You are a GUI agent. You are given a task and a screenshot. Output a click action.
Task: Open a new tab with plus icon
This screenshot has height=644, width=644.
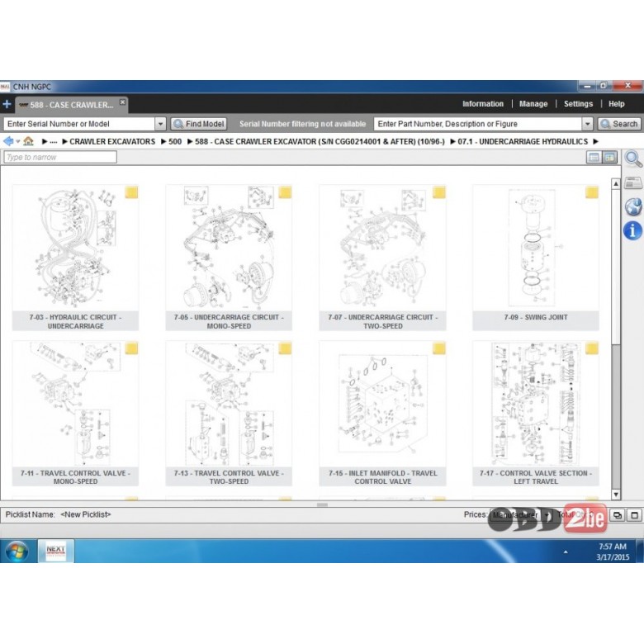click(7, 104)
